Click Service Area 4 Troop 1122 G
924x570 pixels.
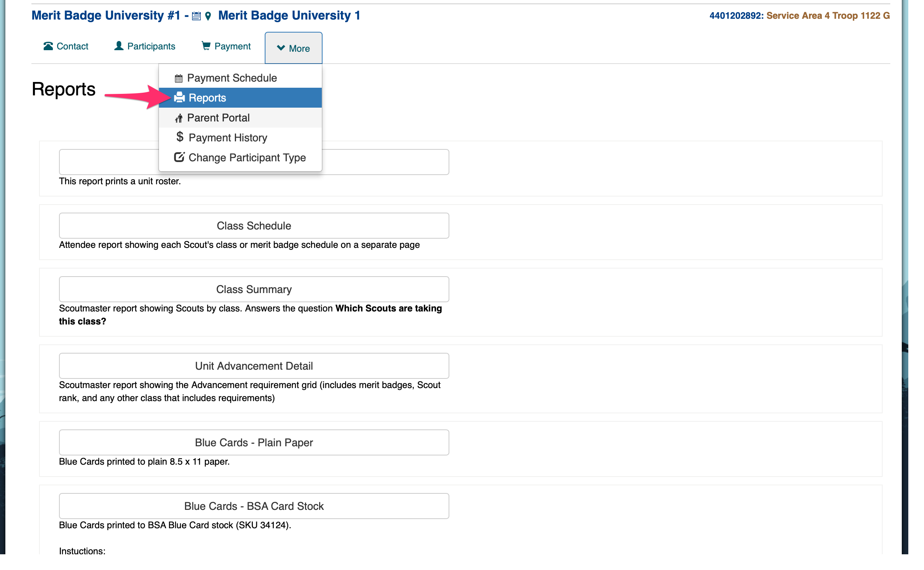(x=828, y=16)
